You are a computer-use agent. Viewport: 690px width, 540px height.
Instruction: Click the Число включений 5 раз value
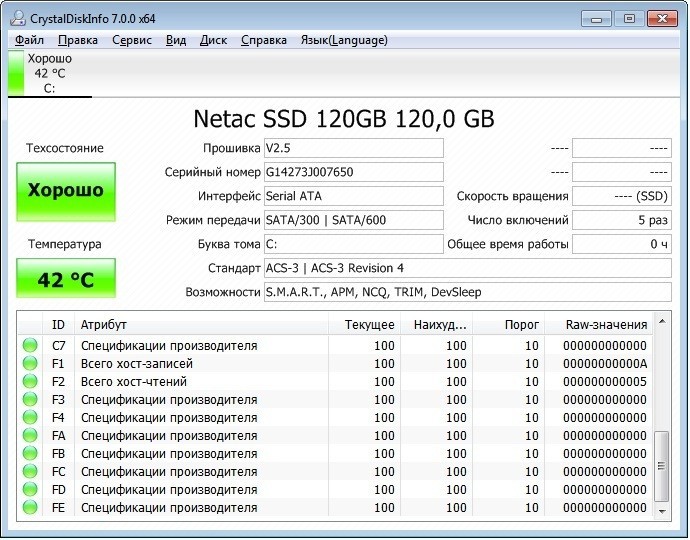(x=622, y=220)
